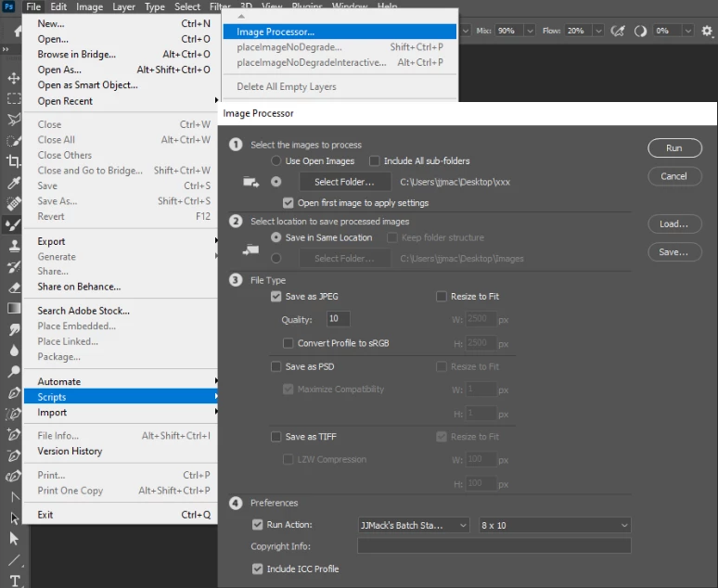Expand the Automate submenu
The width and height of the screenshot is (718, 588).
click(121, 381)
